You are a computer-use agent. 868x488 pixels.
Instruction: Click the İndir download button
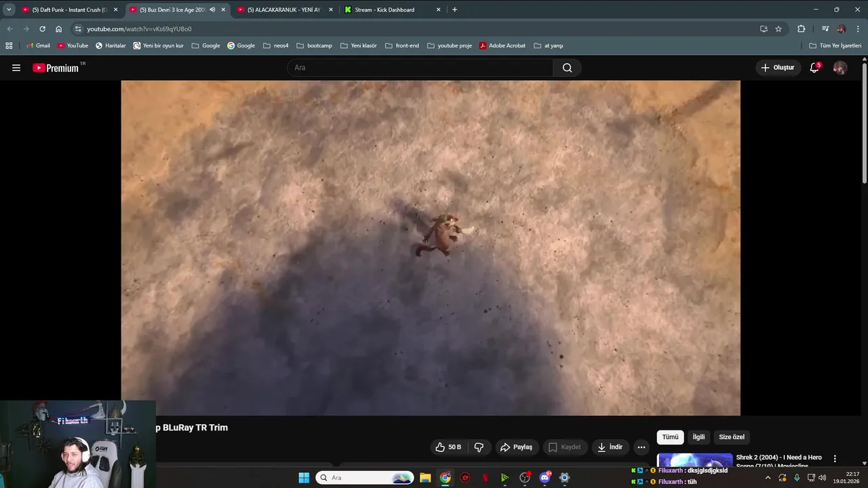[x=610, y=447]
